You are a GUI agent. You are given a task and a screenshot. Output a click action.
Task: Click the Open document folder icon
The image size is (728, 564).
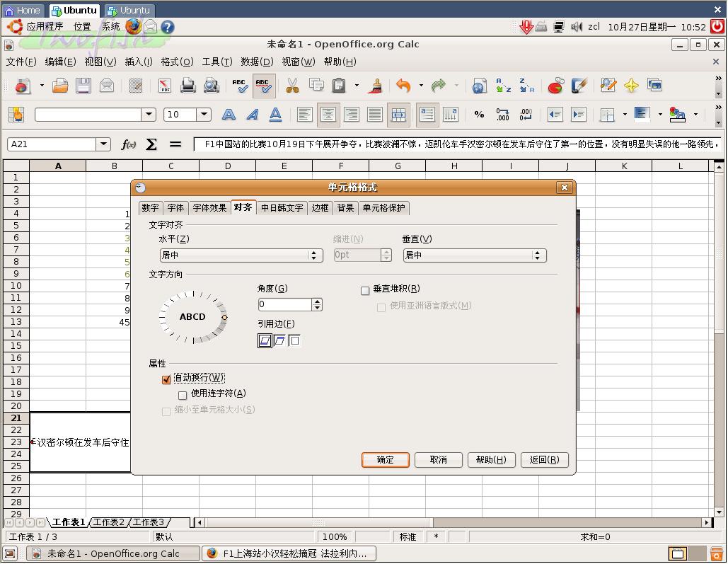(60, 86)
